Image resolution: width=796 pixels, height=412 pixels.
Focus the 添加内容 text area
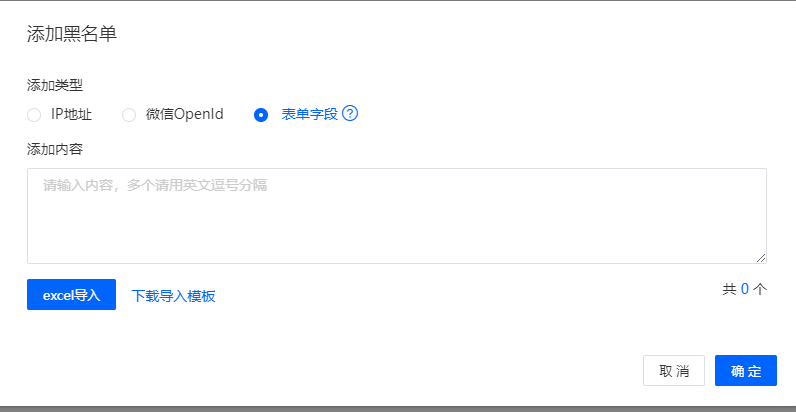[396, 216]
